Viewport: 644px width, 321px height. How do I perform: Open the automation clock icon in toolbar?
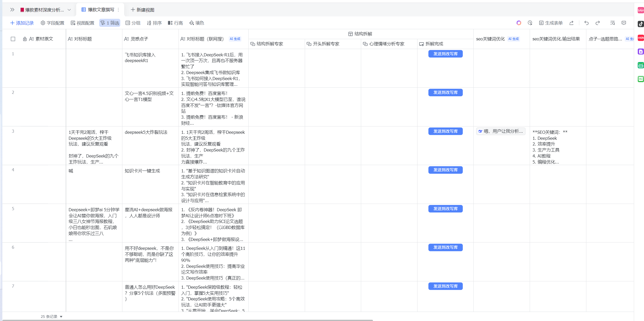(530, 23)
